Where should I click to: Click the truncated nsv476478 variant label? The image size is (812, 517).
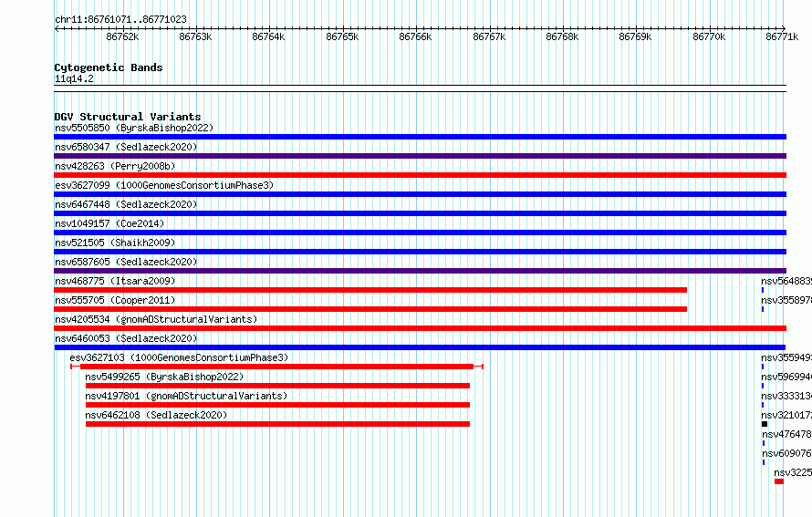pos(786,434)
